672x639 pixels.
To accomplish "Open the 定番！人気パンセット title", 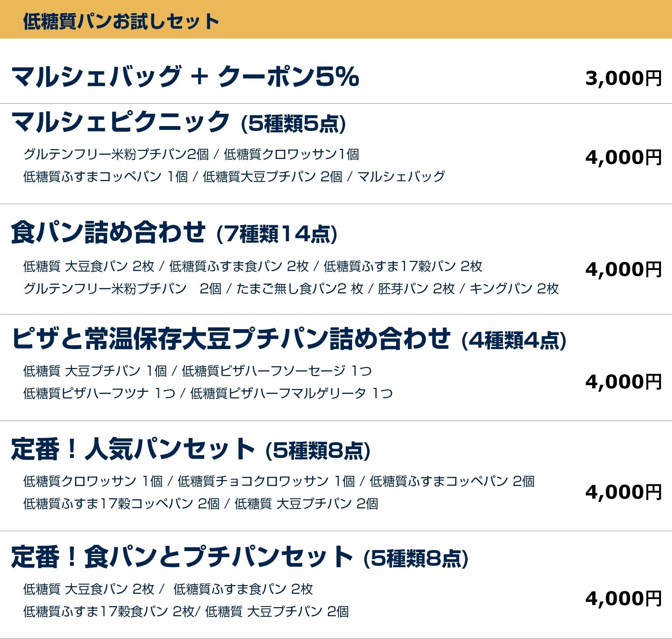I will (133, 449).
